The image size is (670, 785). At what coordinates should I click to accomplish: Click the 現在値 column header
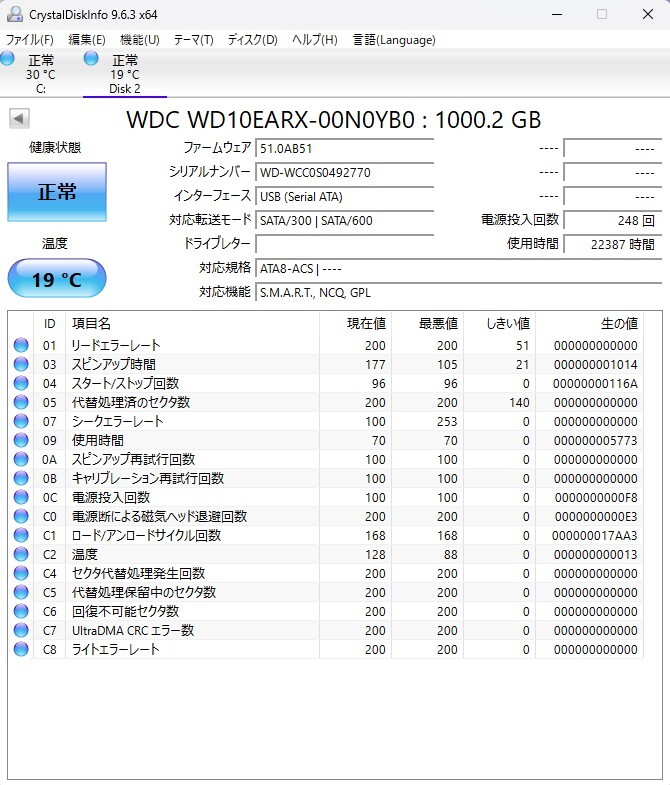pyautogui.click(x=356, y=323)
